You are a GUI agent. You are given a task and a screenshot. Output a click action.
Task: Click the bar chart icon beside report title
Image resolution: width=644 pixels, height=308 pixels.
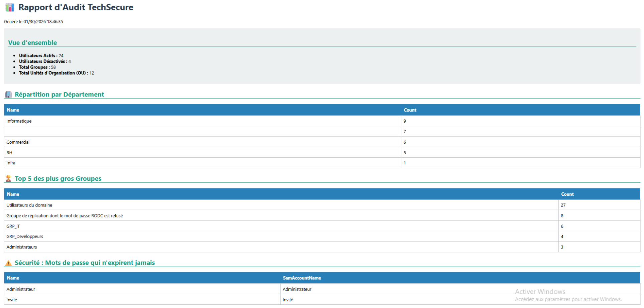[x=10, y=7]
